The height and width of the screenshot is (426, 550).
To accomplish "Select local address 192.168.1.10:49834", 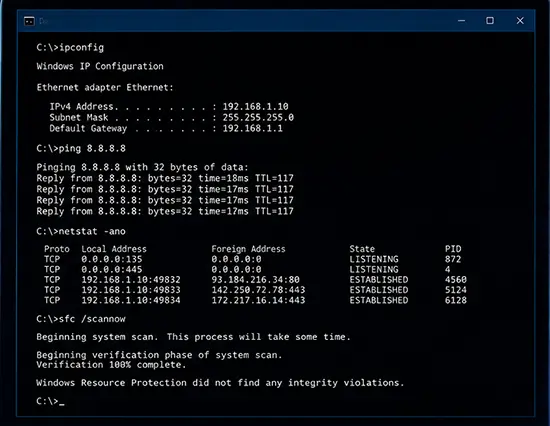I will click(x=131, y=300).
